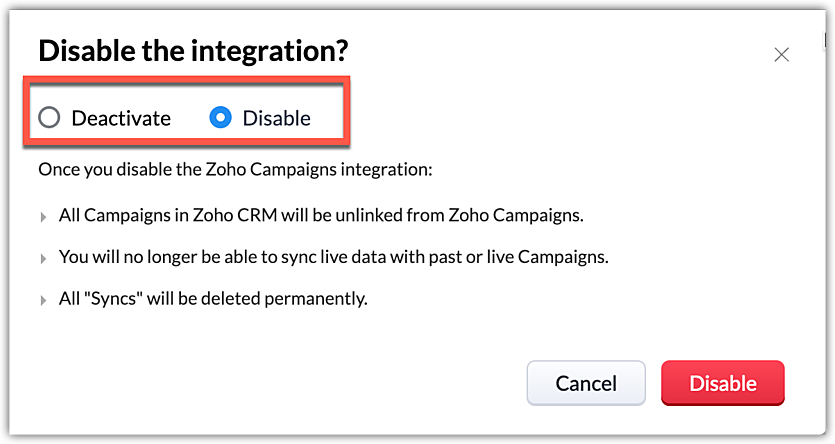Click the 'All Campaigns in Zoho CRM' line
Viewport: 835px width, 444px height.
coord(320,215)
